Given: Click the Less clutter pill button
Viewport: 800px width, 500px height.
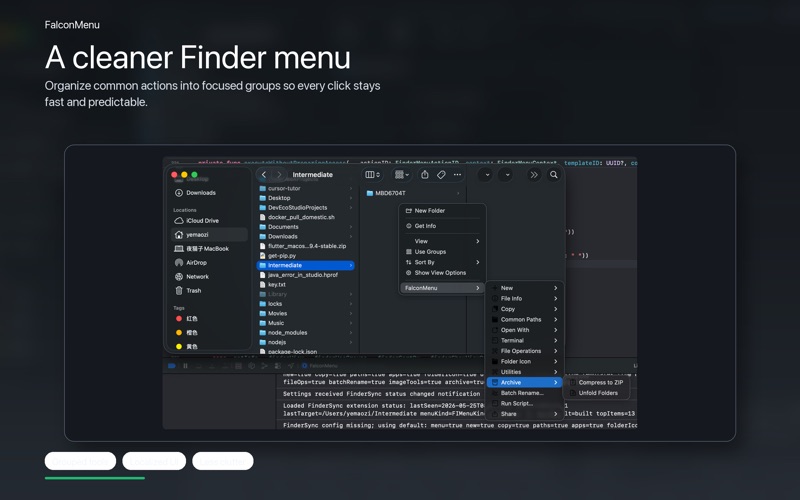Looking at the screenshot, I should (x=223, y=461).
